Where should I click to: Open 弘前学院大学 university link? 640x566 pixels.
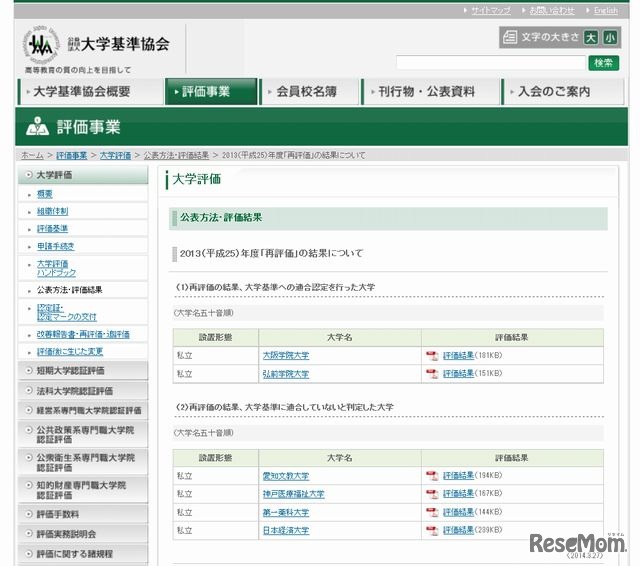(x=286, y=374)
